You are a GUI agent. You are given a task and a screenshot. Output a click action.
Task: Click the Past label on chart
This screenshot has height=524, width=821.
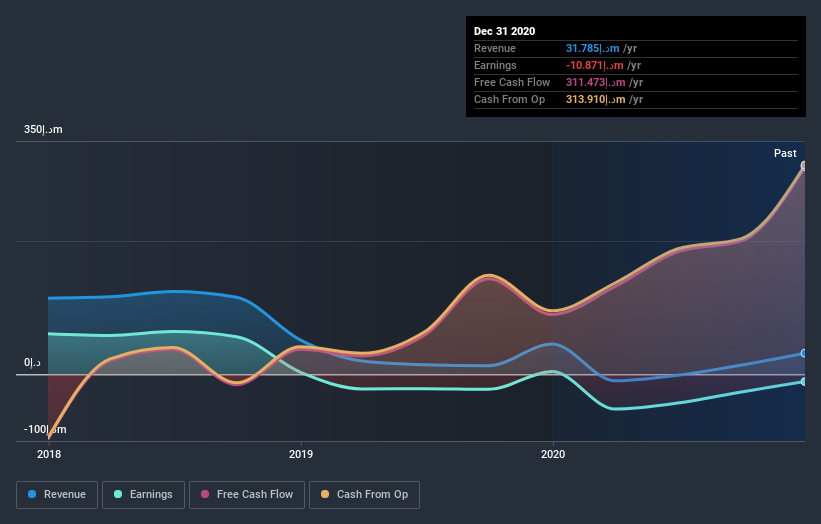click(785, 153)
